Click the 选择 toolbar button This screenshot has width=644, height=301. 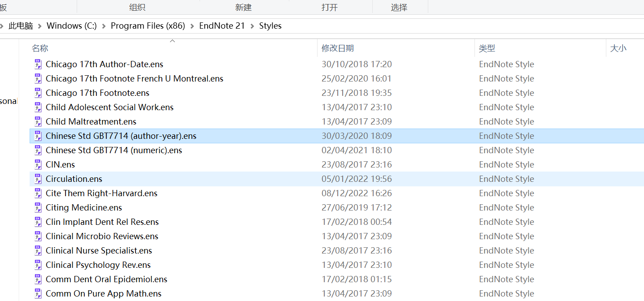(x=400, y=7)
